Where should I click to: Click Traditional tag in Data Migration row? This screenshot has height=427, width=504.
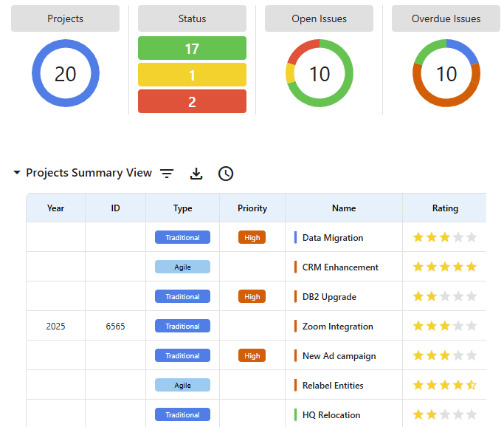pos(182,237)
